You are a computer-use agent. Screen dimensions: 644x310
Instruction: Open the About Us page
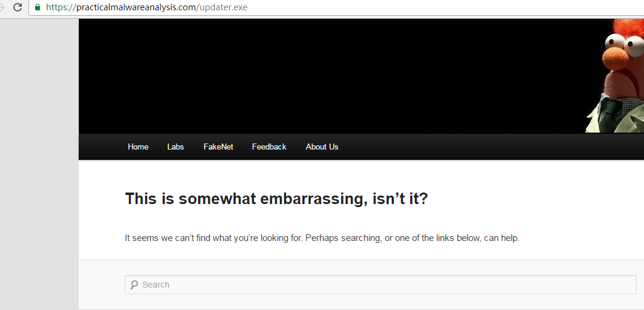pos(322,147)
